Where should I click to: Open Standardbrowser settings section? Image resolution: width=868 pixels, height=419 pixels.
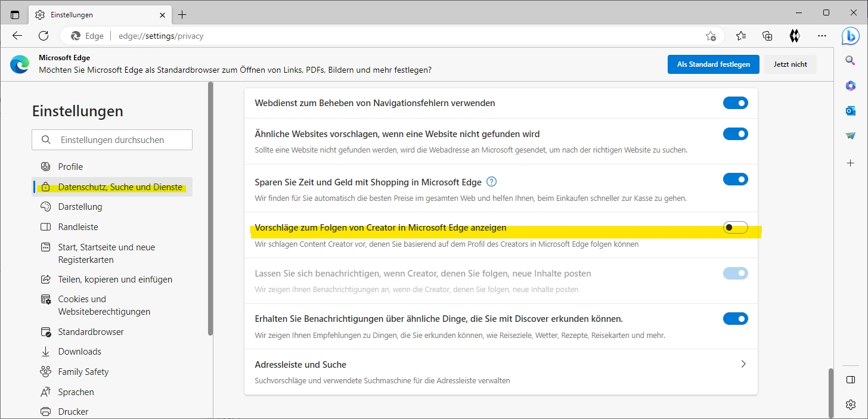point(113,332)
